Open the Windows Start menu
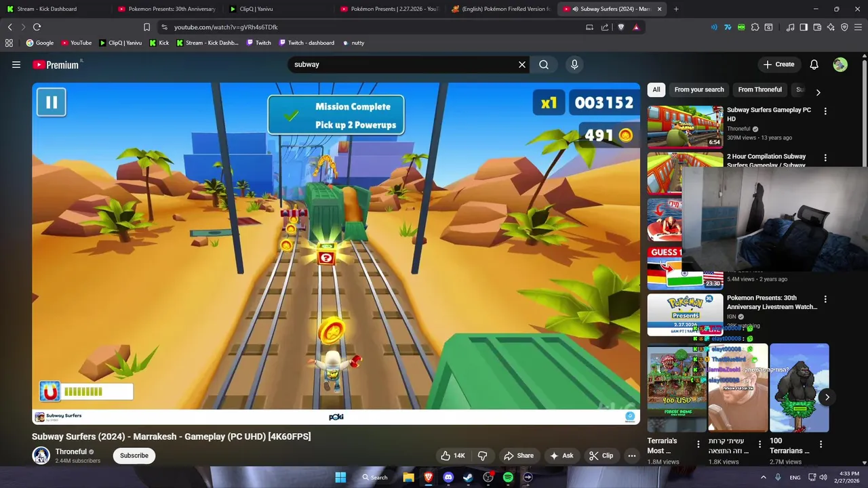Screen dimensions: 868x488 click(x=340, y=477)
